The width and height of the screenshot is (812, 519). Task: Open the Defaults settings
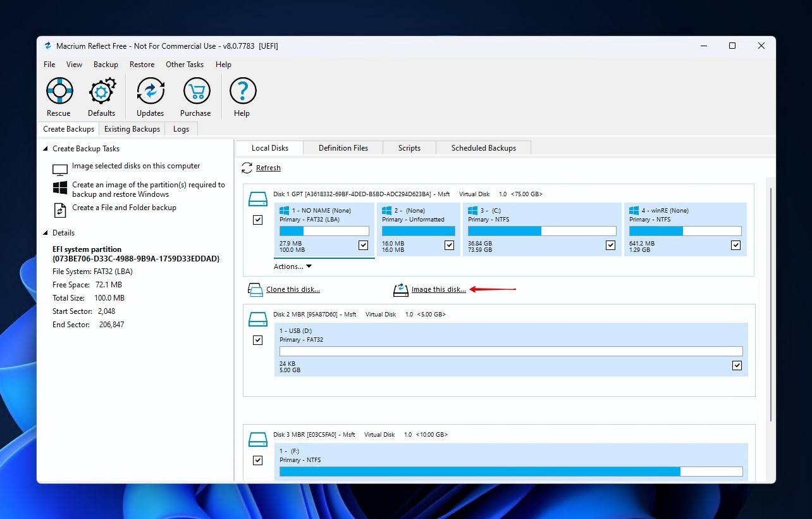101,96
